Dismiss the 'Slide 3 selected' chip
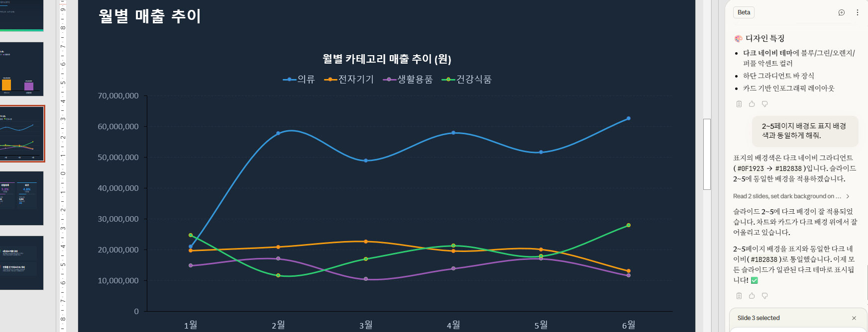 pos(854,318)
